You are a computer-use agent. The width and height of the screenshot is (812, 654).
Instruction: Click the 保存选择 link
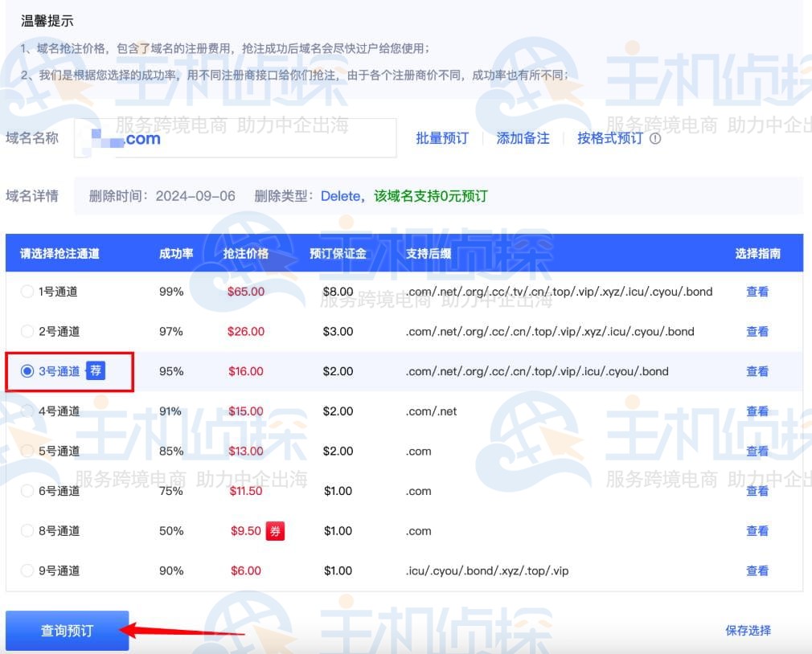click(x=748, y=631)
